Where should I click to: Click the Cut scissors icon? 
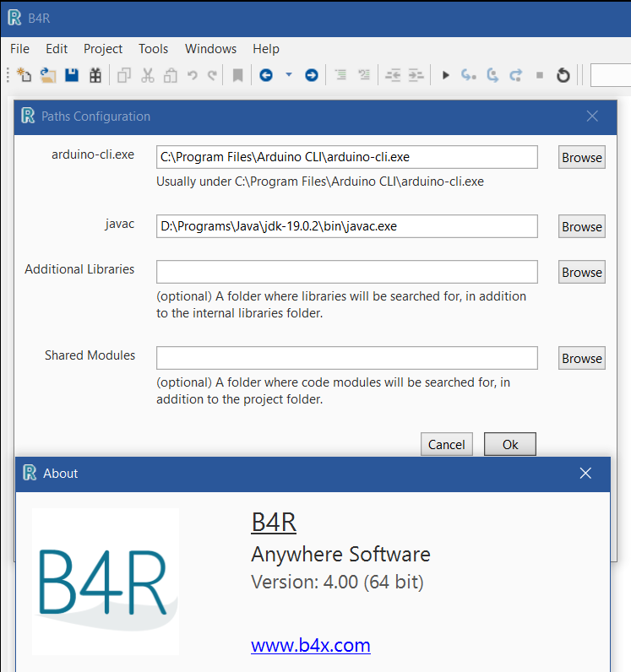tap(148, 75)
